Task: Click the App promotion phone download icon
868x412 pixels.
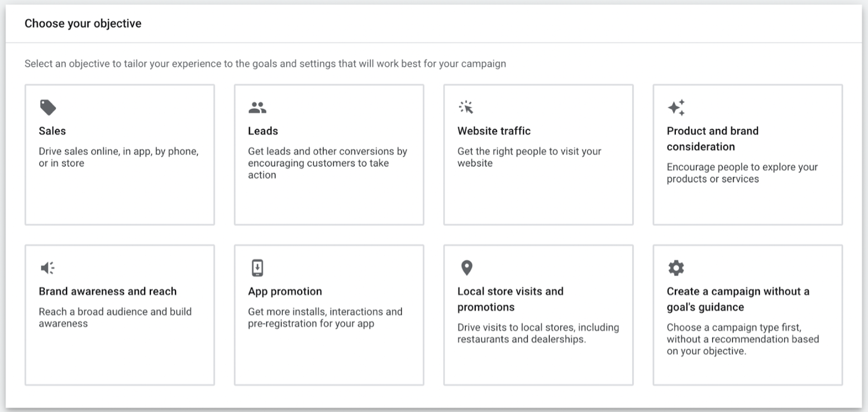Action: (x=257, y=268)
